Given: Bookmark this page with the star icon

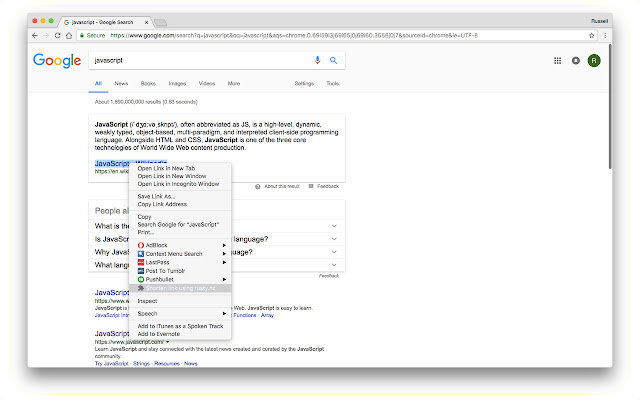Looking at the screenshot, I should (591, 36).
